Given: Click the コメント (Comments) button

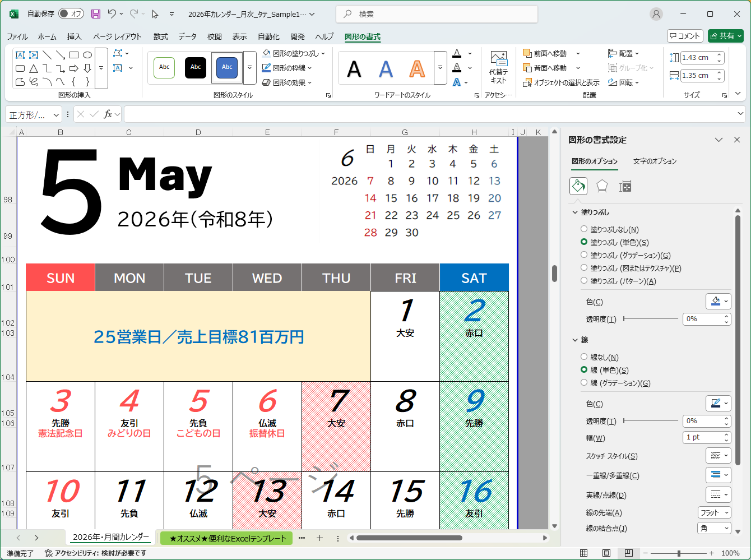Looking at the screenshot, I should pos(685,35).
